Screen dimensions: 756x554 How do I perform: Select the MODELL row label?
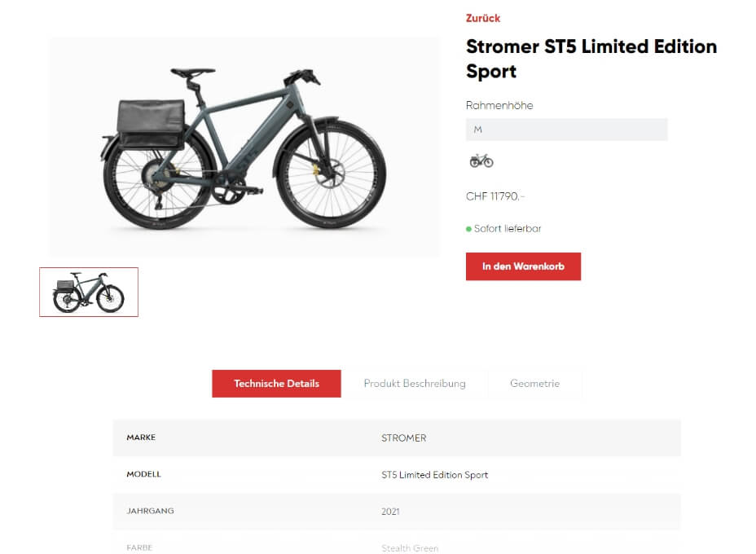click(x=144, y=474)
